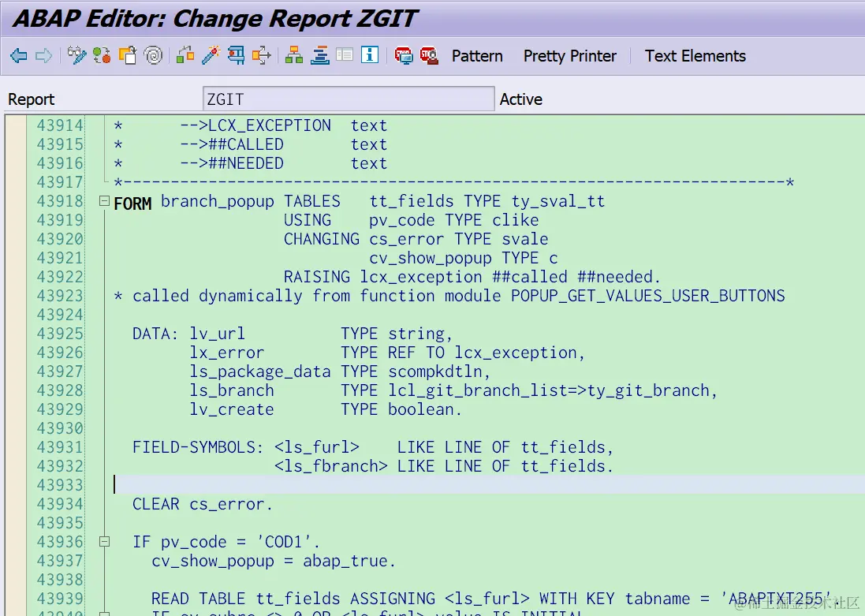The width and height of the screenshot is (865, 616).
Task: Click '-->LCX_EXCEPTION' comment line
Action: tap(255, 125)
